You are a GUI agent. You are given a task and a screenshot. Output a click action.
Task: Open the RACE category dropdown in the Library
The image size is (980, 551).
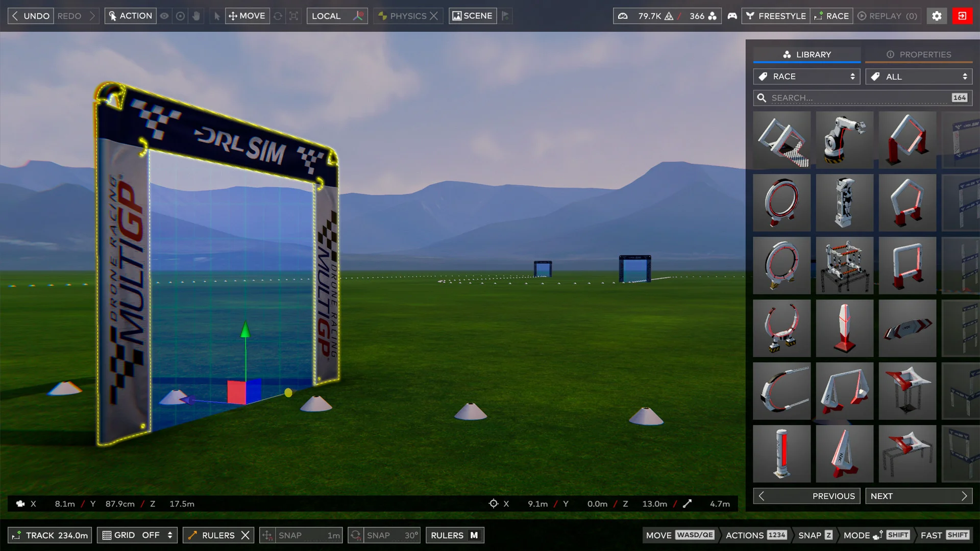pyautogui.click(x=806, y=76)
